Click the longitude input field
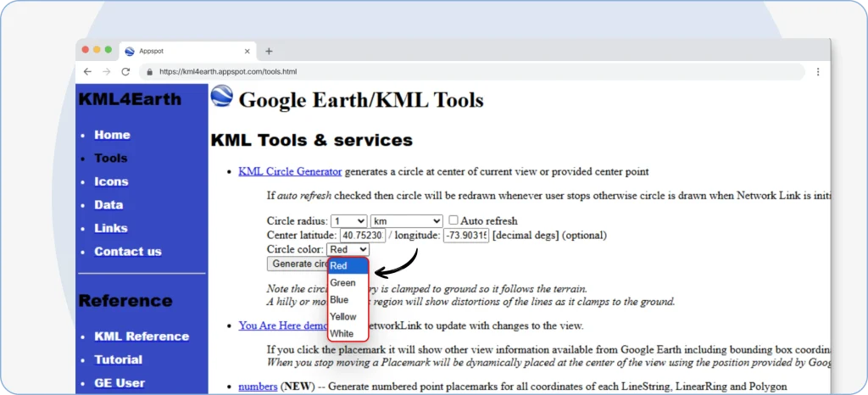868x395 pixels. point(465,235)
